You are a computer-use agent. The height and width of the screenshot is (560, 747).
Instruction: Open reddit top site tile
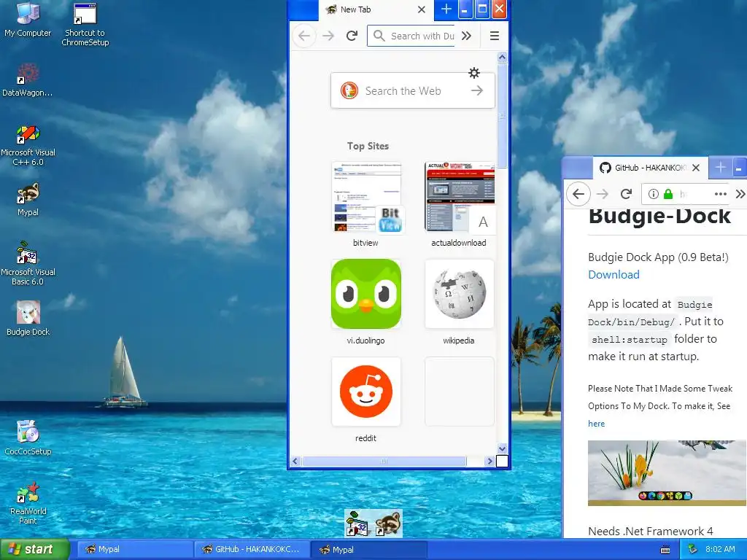(366, 392)
